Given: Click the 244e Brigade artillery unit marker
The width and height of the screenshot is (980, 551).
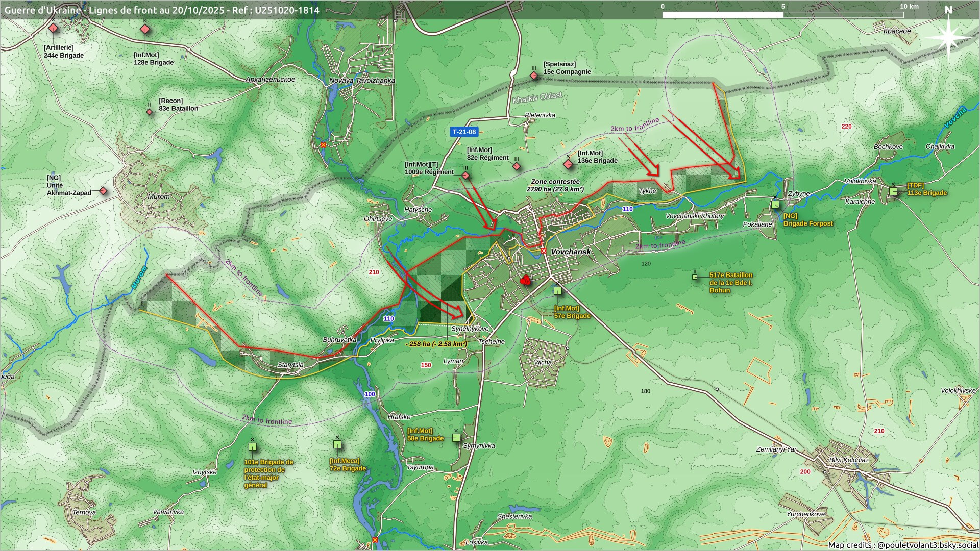Looking at the screenshot, I should [53, 28].
